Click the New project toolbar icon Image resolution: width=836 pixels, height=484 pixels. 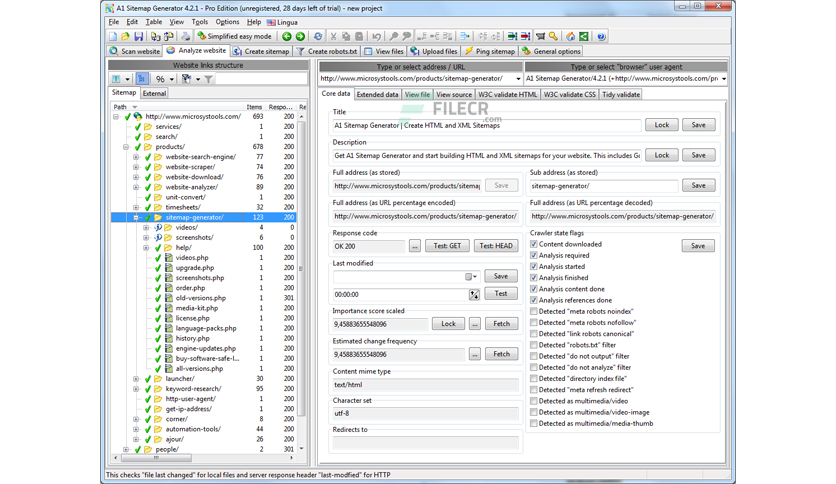tap(112, 36)
